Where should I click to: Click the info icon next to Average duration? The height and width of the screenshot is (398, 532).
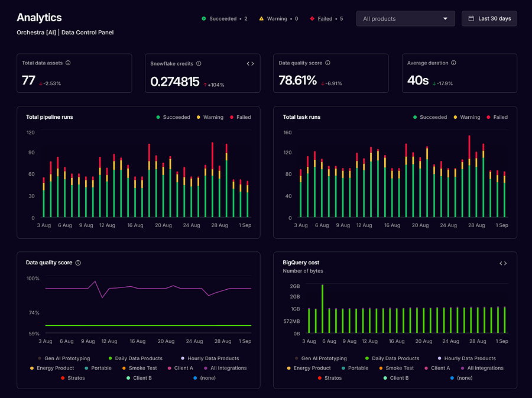click(453, 63)
